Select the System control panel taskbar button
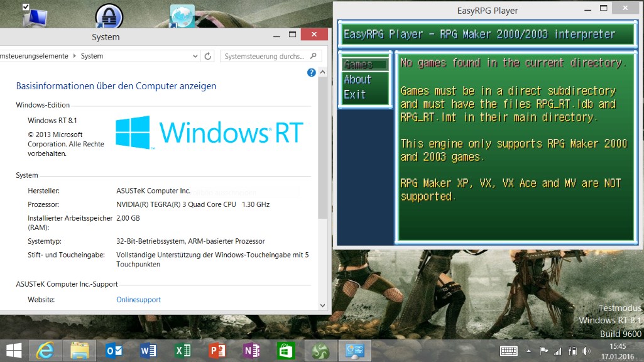Viewport: 644px width, 362px height. click(x=354, y=351)
